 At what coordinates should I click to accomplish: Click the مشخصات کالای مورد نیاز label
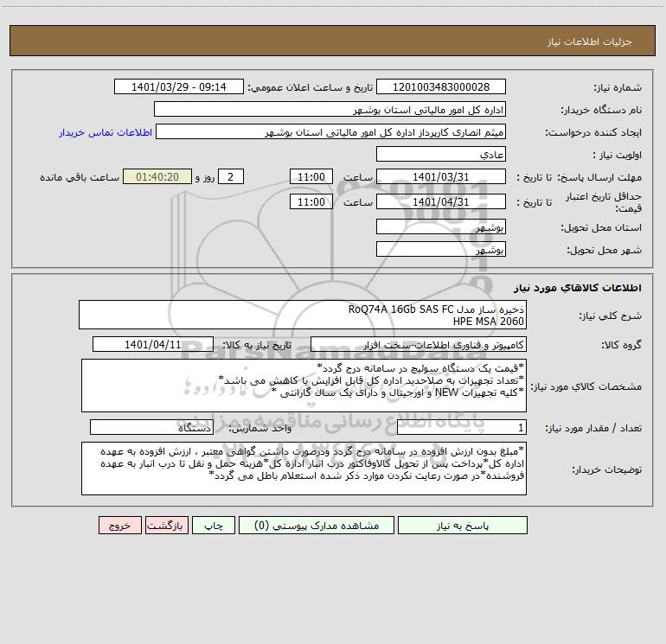tap(586, 386)
